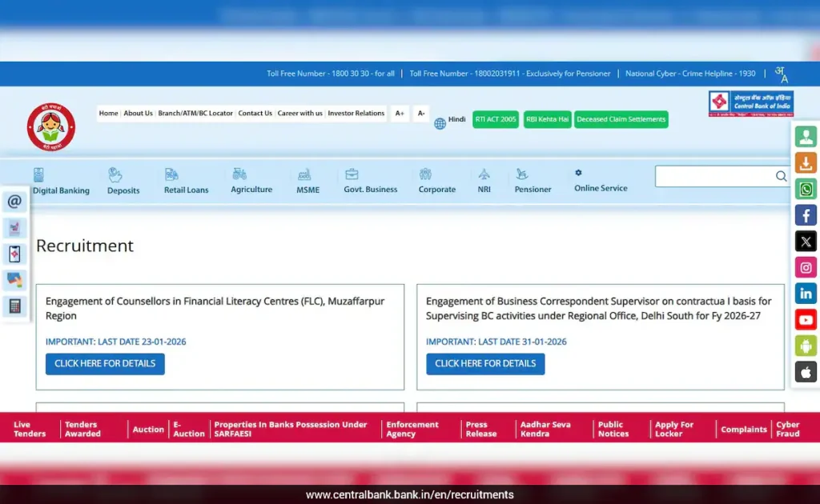Open the Instagram sidebar icon

[x=806, y=268]
